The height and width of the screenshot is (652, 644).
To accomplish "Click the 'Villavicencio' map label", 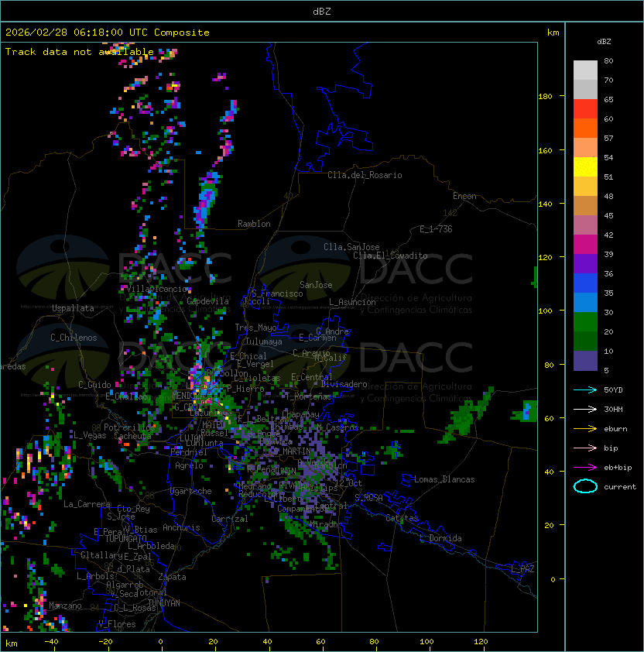I will tap(156, 289).
